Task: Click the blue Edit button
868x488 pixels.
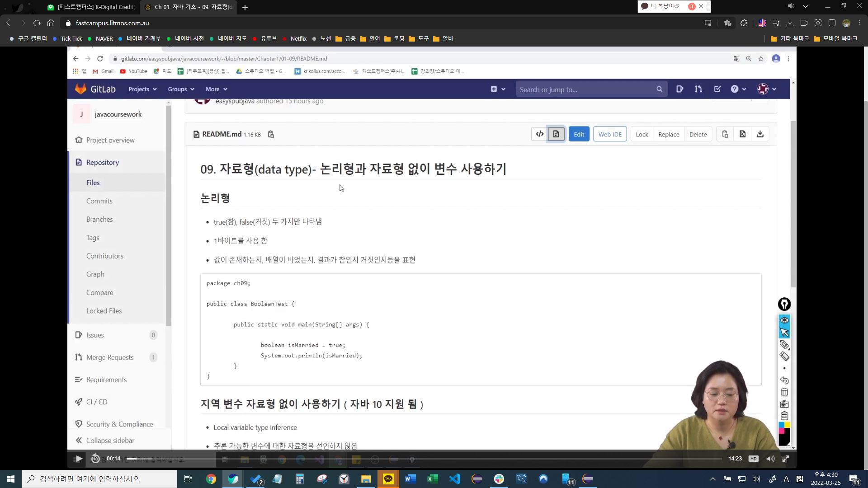Action: tap(579, 134)
